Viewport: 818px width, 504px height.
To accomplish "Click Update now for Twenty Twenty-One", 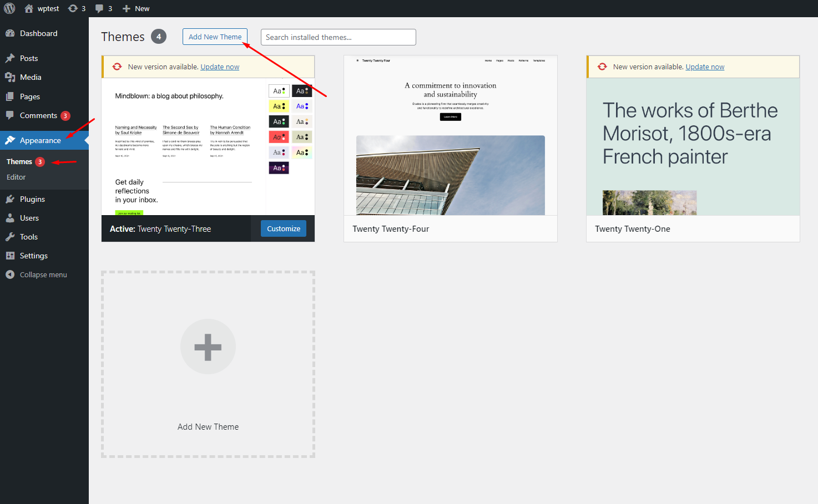I will pyautogui.click(x=705, y=67).
